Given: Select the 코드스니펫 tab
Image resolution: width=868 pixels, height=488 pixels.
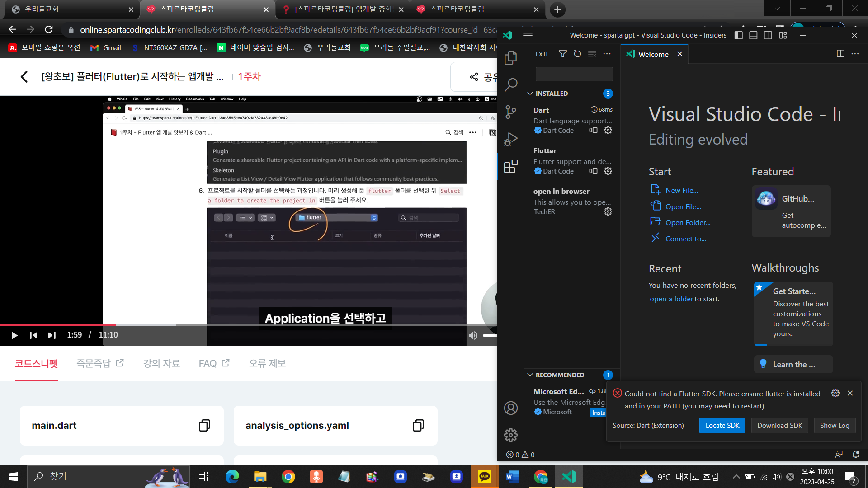Looking at the screenshot, I should (x=36, y=364).
